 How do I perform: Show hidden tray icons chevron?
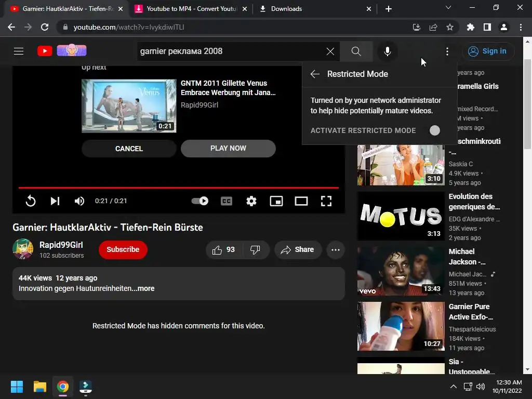tap(453, 387)
